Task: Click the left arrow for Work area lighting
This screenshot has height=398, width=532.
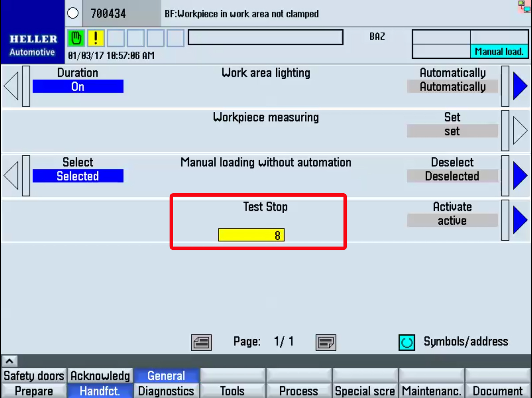Action: [11, 86]
